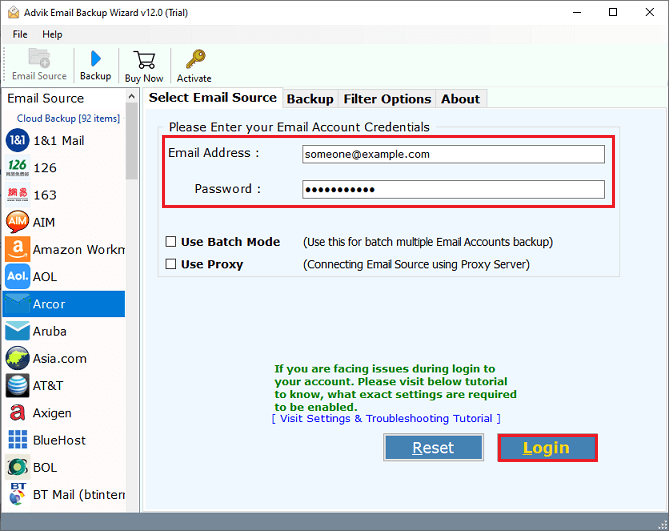This screenshot has height=531, width=669.
Task: Enable Use Proxy checkbox
Action: [171, 264]
